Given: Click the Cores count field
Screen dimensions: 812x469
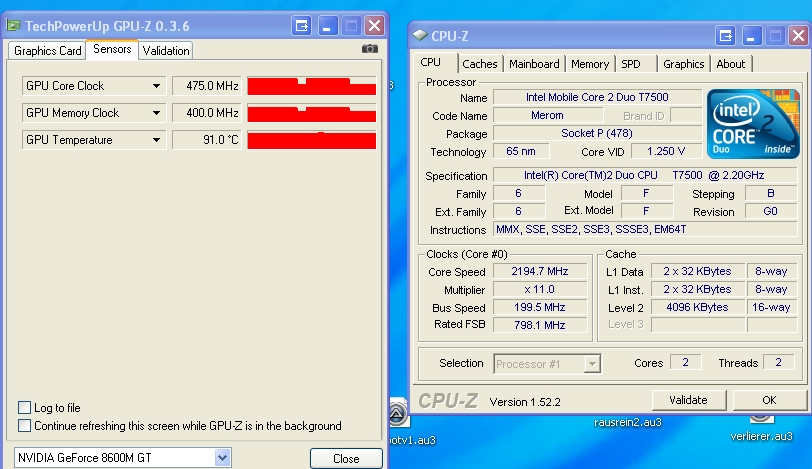Looking at the screenshot, I should tap(686, 362).
